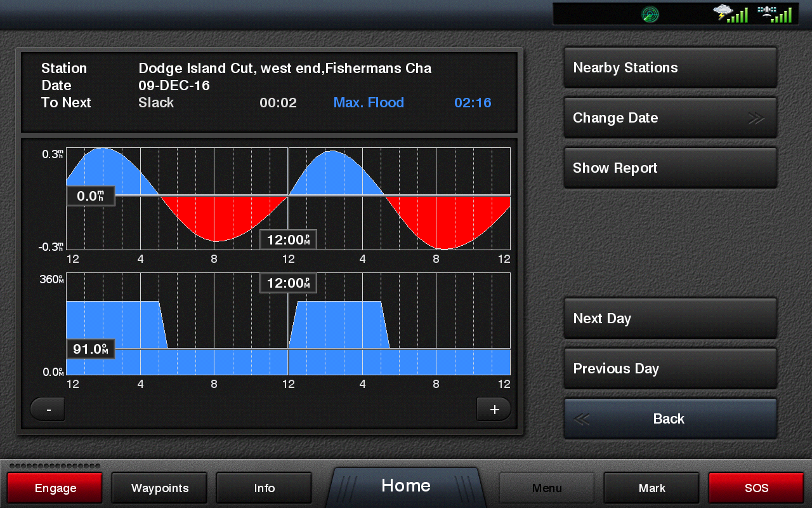Zoom out chart with minus button
The width and height of the screenshot is (812, 508).
(x=48, y=410)
